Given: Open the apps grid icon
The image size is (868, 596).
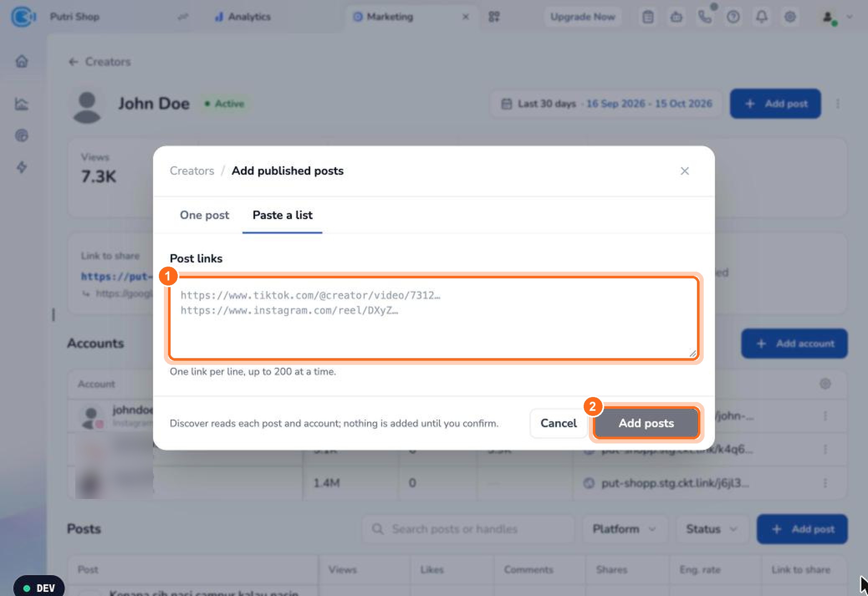Looking at the screenshot, I should 494,17.
